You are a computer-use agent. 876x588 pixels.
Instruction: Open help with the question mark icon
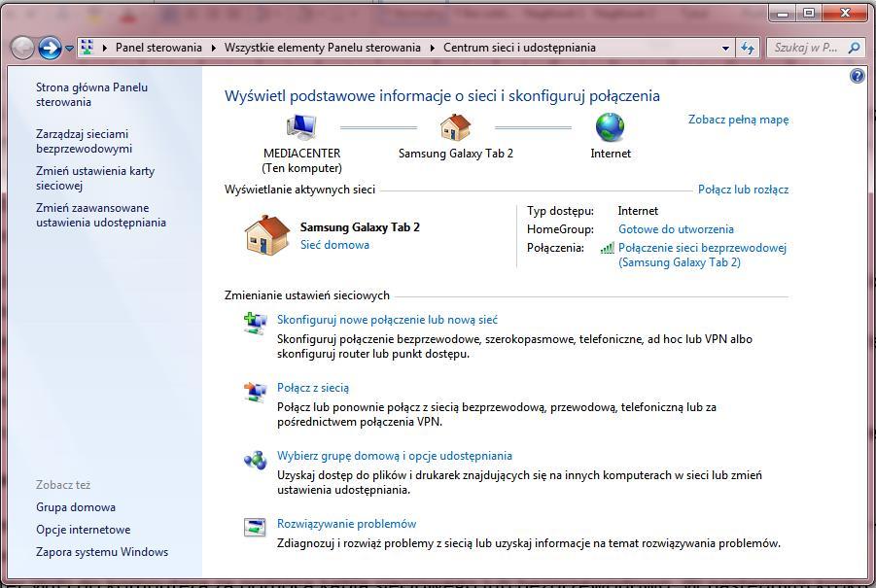pos(857,76)
